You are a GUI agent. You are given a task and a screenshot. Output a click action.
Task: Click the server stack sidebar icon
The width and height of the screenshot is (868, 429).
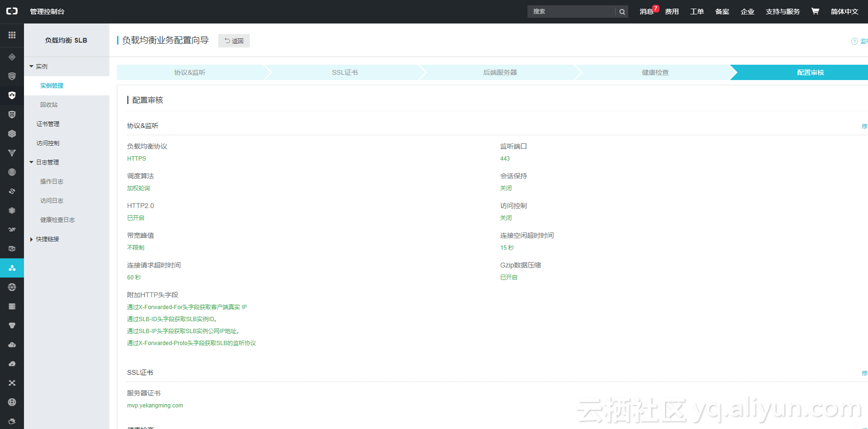click(12, 306)
